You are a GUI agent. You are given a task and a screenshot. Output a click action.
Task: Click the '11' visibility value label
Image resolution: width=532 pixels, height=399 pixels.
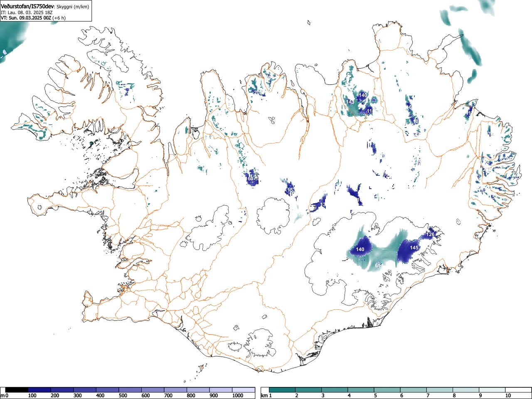(369, 111)
